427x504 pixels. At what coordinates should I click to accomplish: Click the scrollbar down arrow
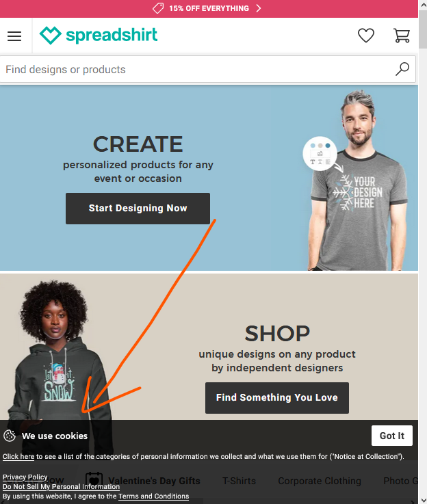[423, 500]
